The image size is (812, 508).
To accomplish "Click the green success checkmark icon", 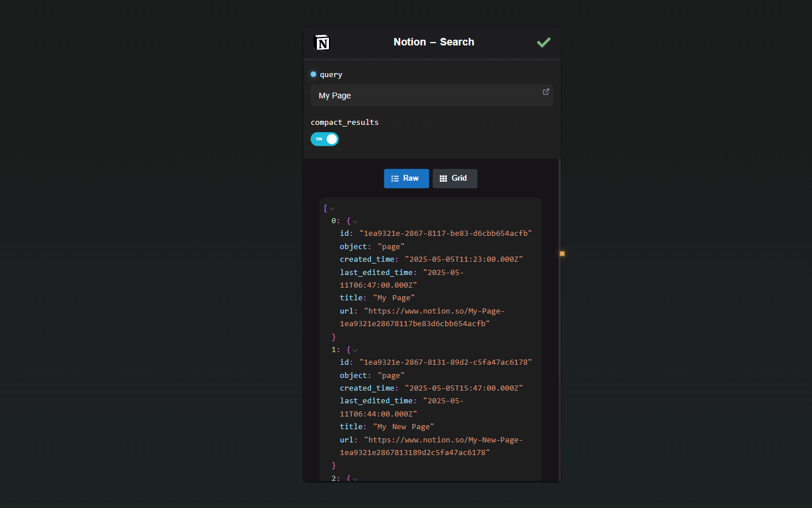I will [x=543, y=42].
